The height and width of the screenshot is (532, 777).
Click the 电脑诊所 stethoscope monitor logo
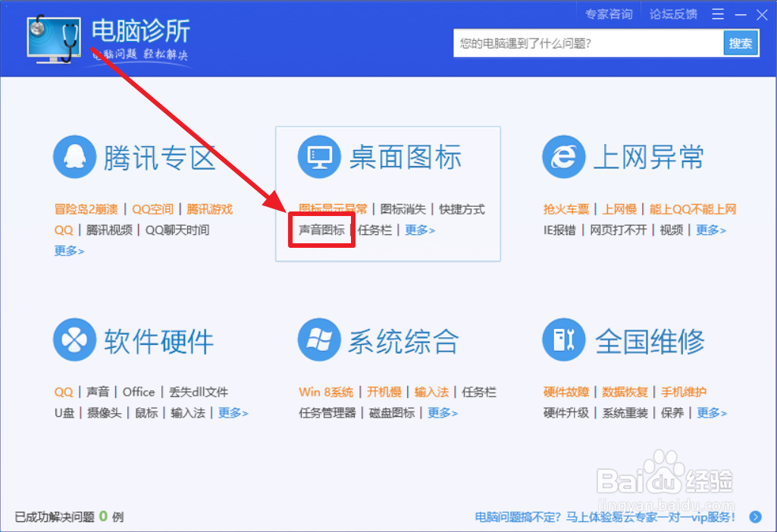[54, 39]
